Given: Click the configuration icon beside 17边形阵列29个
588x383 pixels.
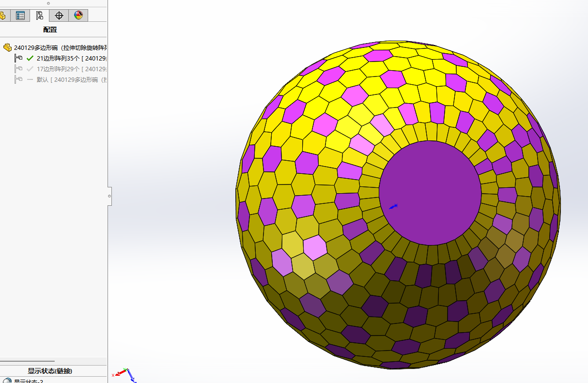Looking at the screenshot, I should [x=19, y=69].
